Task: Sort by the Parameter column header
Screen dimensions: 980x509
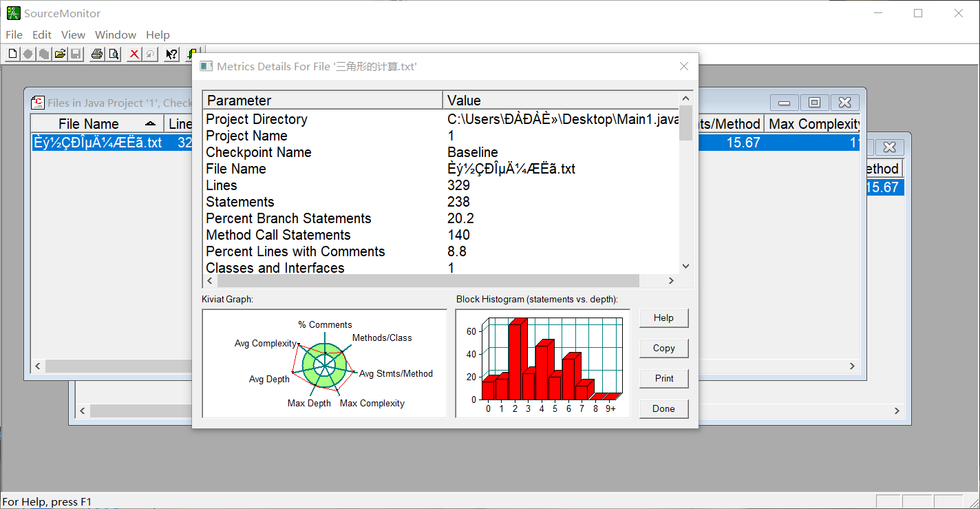Action: point(323,101)
